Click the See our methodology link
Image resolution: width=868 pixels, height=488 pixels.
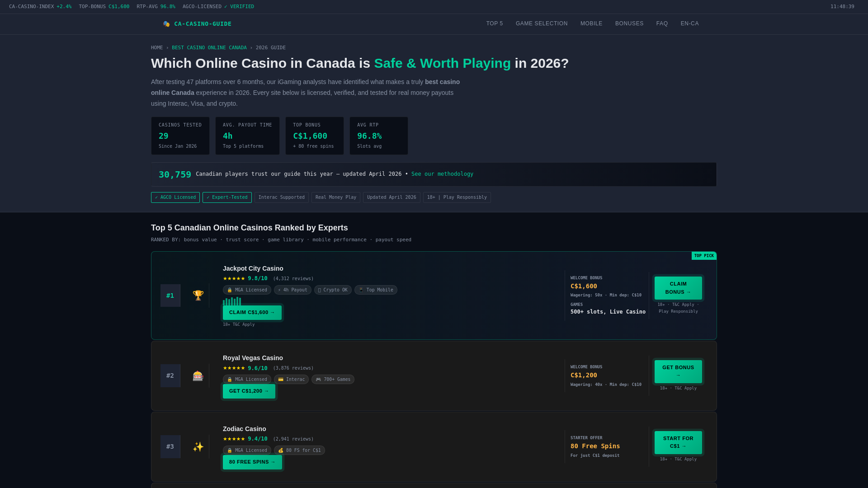point(442,174)
